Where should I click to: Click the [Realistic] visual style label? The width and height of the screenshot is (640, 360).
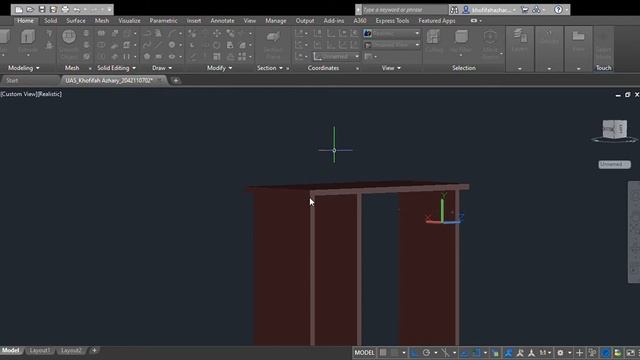click(50, 94)
